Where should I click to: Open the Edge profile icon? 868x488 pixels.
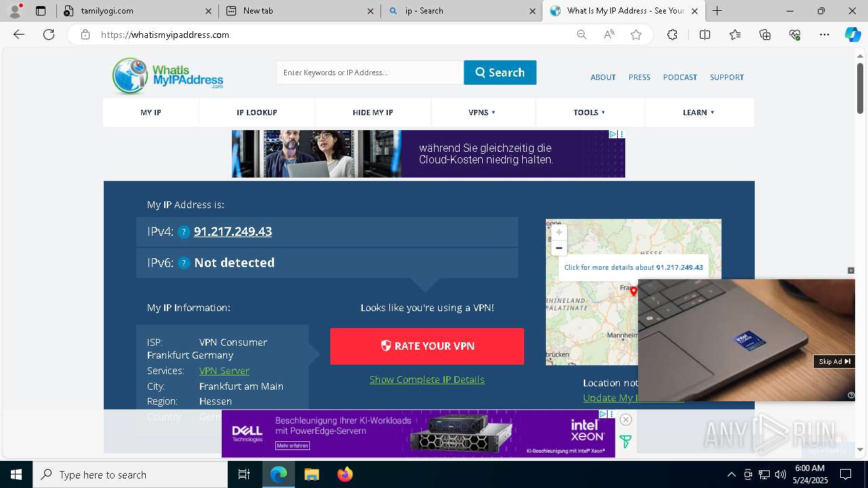point(15,11)
